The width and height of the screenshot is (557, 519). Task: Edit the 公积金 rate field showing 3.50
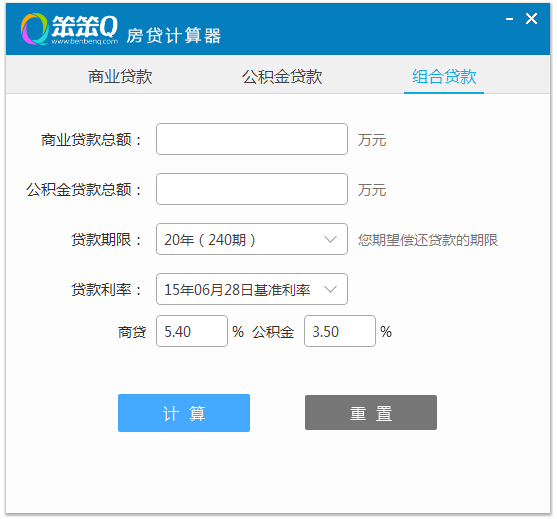(340, 331)
